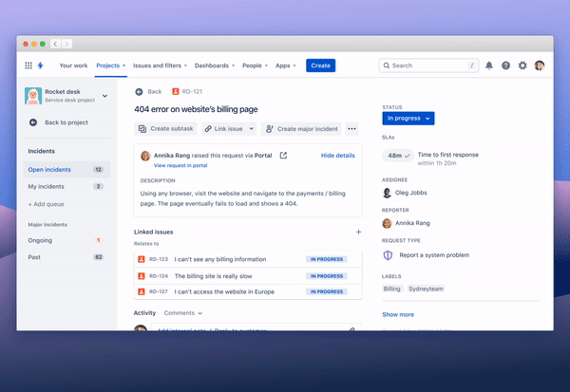Click the Rocket desk project avatar
The width and height of the screenshot is (570, 392).
tap(33, 96)
